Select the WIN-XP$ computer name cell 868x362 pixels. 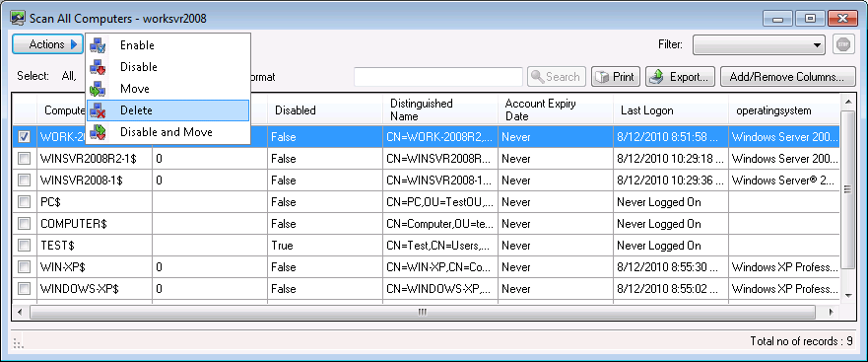tap(95, 267)
